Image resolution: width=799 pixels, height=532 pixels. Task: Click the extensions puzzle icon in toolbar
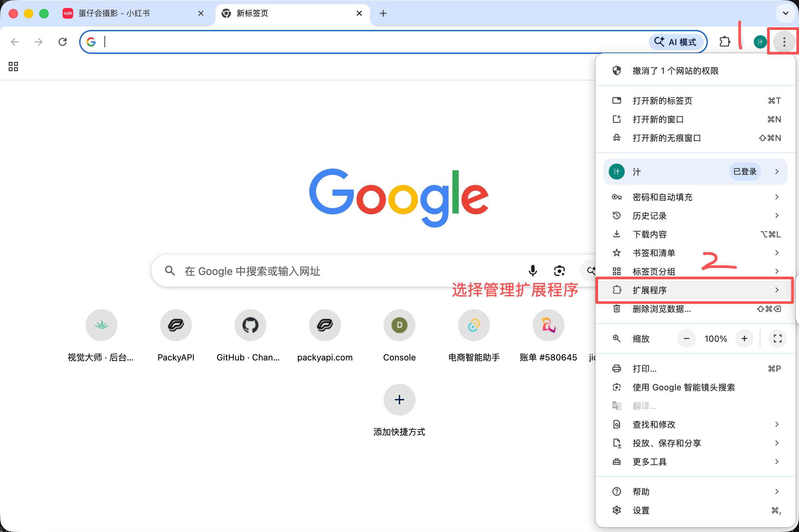tap(724, 42)
